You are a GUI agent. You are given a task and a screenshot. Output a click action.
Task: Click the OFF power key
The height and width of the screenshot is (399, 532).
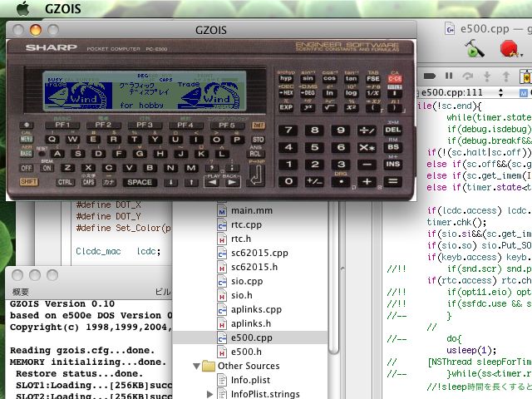point(27,168)
